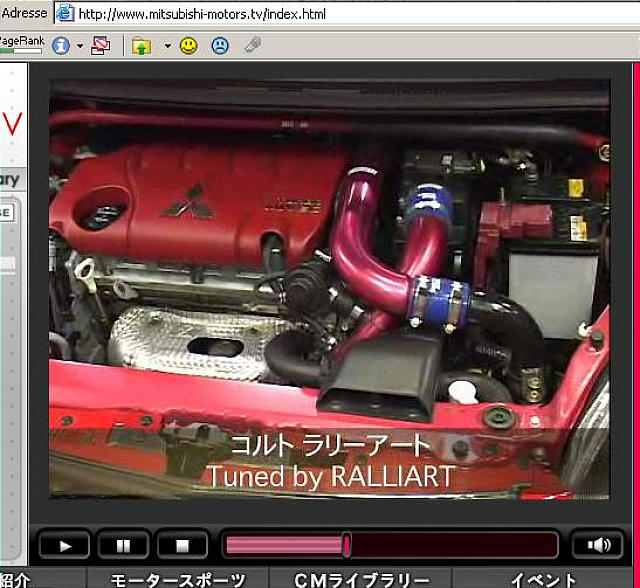Click the video progress slider handle

(x=346, y=545)
